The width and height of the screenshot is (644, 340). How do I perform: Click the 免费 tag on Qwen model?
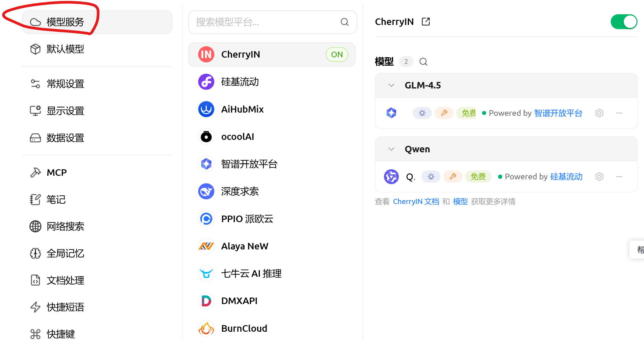(478, 177)
